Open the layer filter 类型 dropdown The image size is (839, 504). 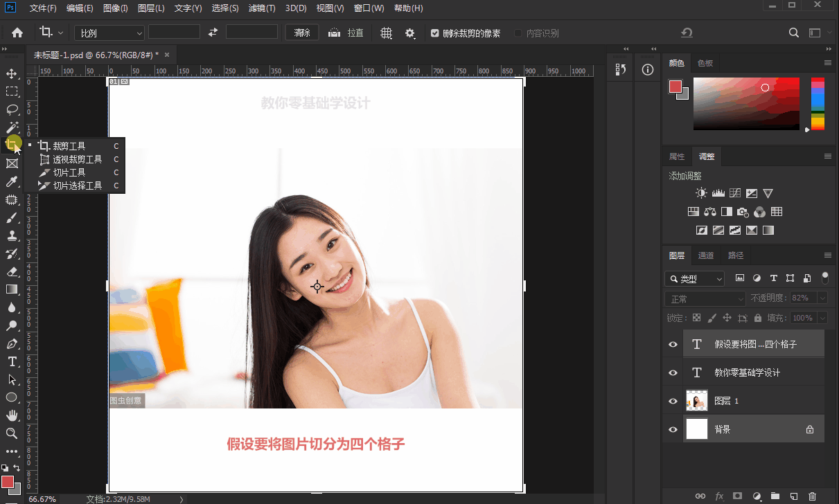694,279
